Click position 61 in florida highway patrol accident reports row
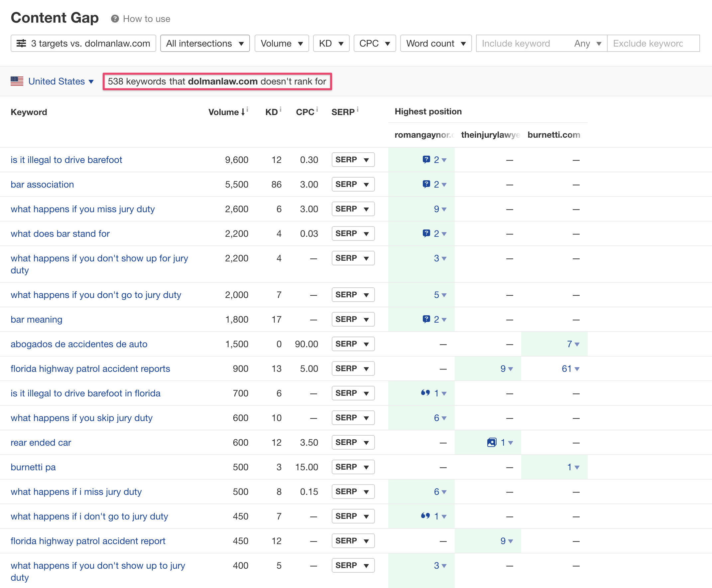712x588 pixels. coord(570,368)
